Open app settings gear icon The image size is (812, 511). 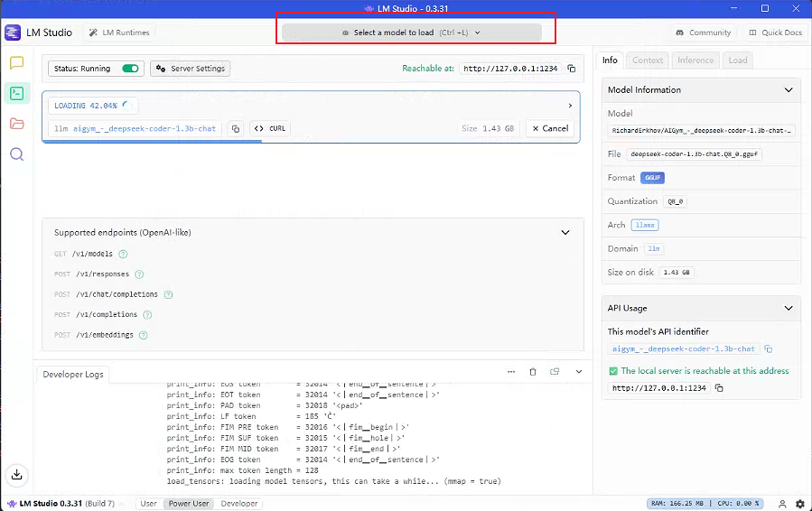800,504
